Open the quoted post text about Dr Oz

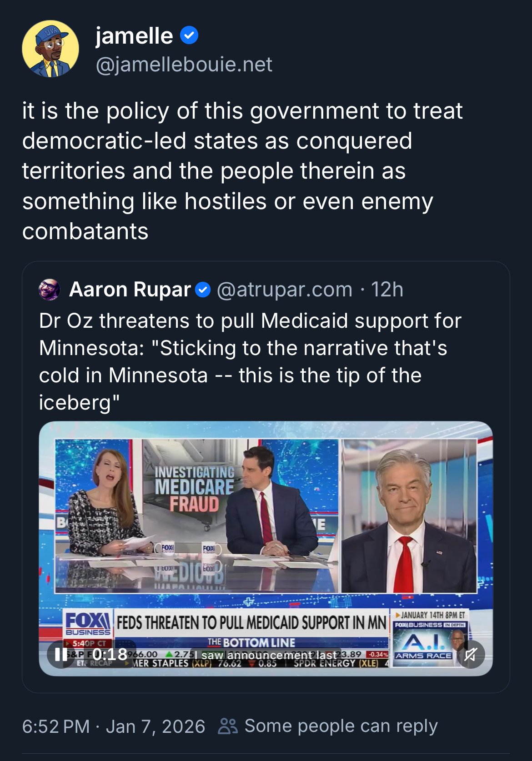coord(250,362)
